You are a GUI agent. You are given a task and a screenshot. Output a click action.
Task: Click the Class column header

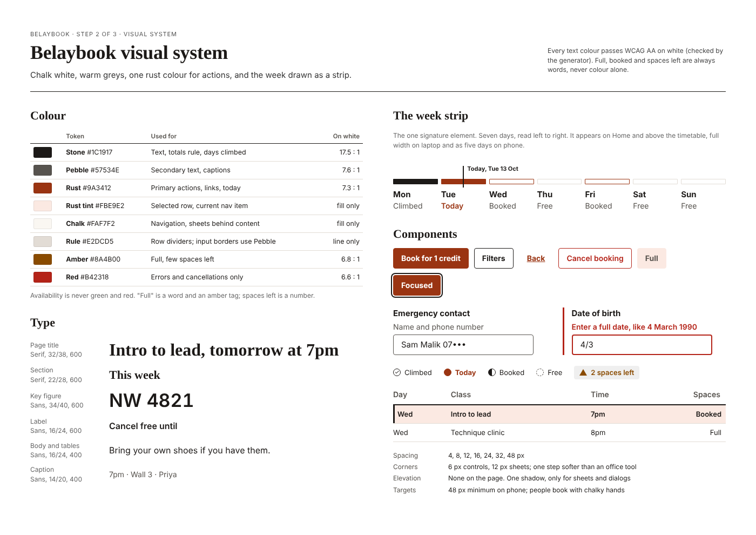[x=461, y=394]
